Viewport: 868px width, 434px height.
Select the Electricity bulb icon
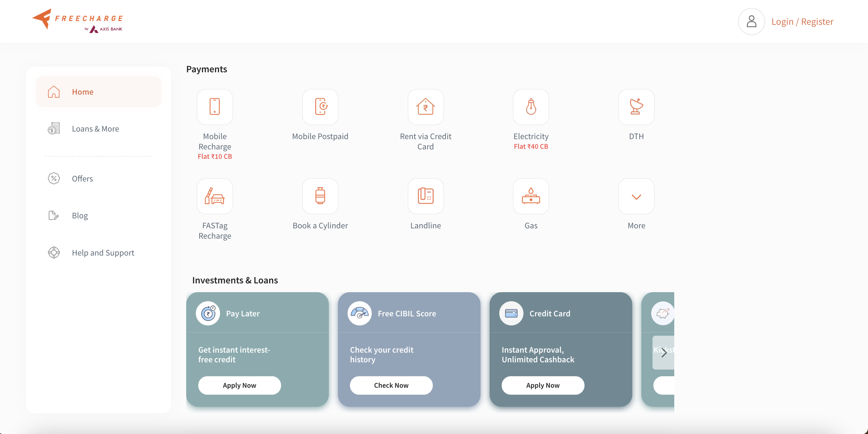point(531,107)
